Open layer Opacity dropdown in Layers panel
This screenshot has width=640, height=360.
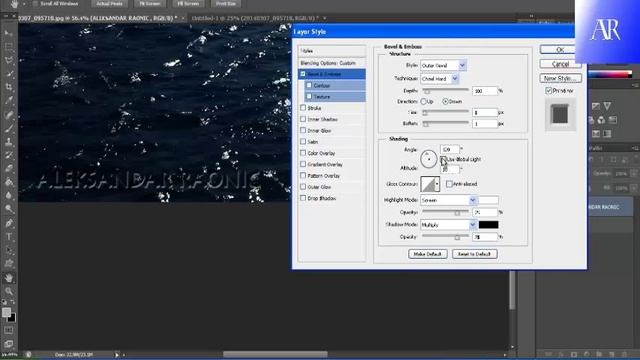[x=633, y=173]
